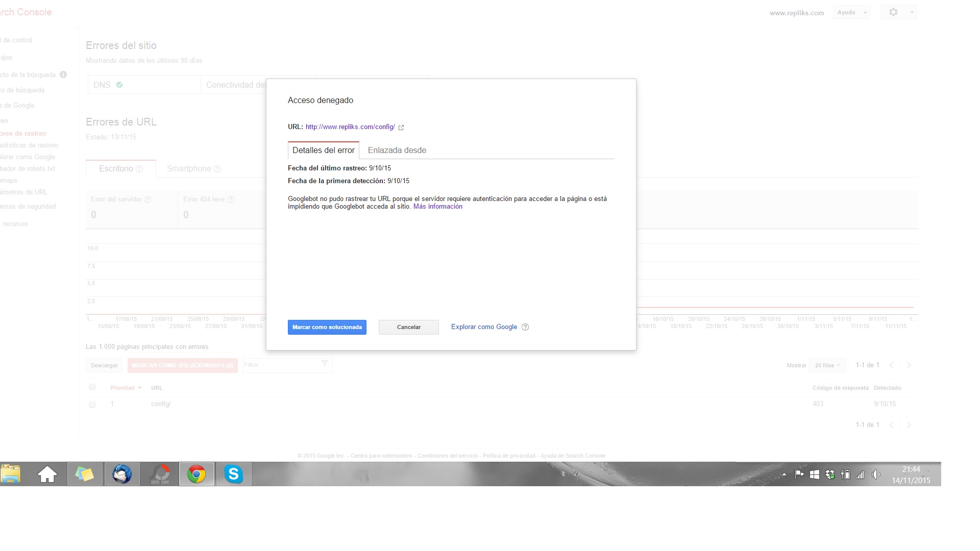Launch Skype from the taskbar
The image size is (980, 551).
click(x=234, y=474)
